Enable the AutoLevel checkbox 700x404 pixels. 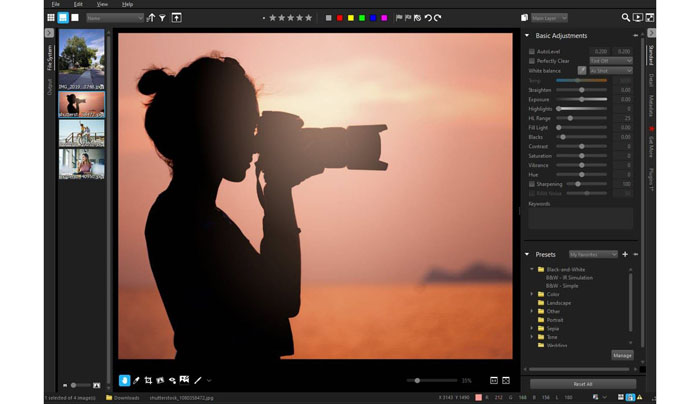[531, 50]
